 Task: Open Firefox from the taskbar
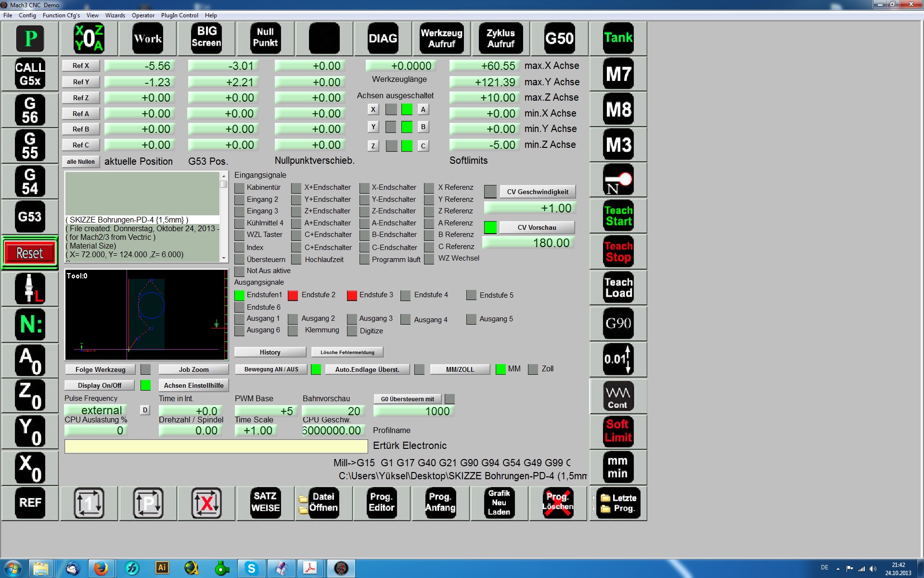coord(101,568)
